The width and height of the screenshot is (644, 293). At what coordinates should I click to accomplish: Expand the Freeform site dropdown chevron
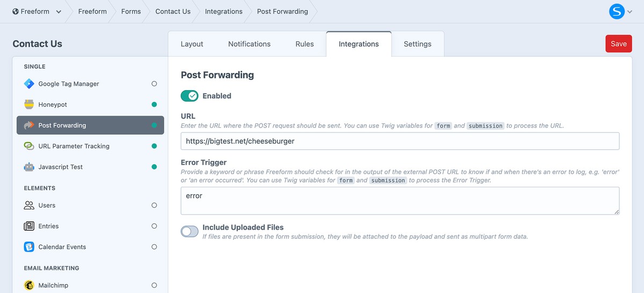(58, 12)
